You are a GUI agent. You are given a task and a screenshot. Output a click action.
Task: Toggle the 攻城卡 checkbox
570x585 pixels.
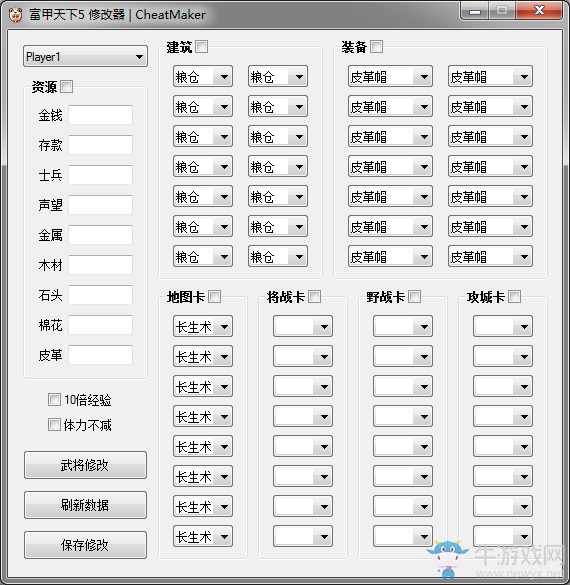coord(514,297)
